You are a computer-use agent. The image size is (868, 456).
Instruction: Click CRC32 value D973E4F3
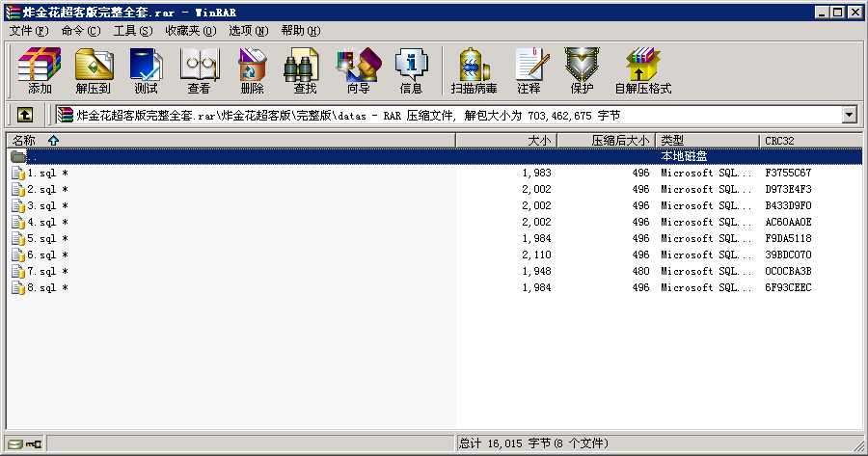coord(788,190)
